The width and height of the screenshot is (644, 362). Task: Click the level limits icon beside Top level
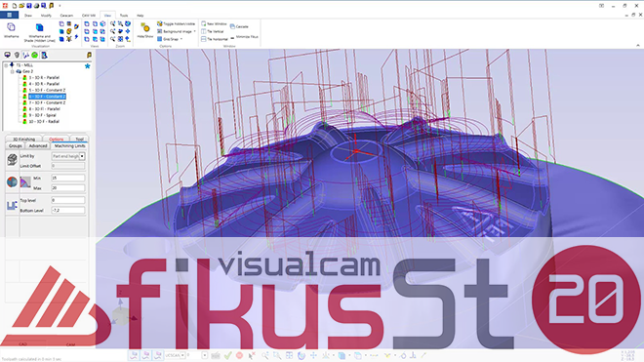[x=12, y=205]
